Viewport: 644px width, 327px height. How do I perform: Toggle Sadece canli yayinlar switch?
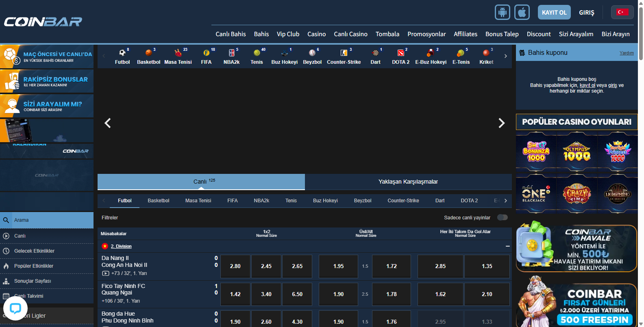click(x=503, y=217)
